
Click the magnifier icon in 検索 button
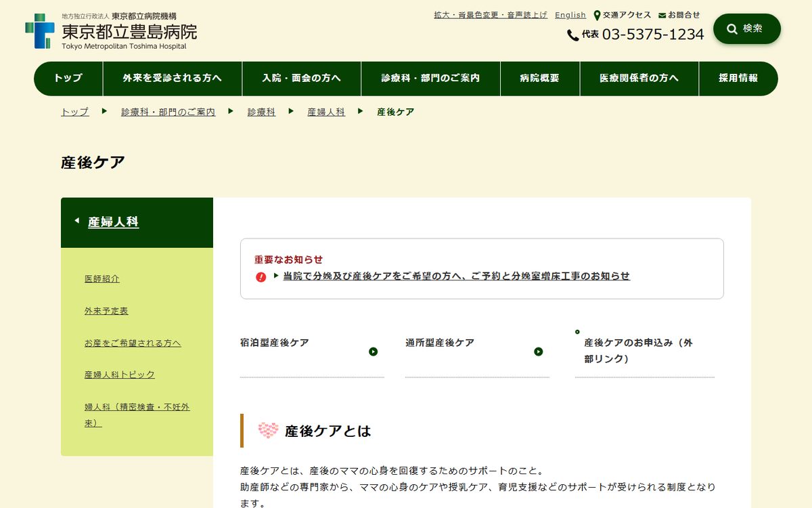click(x=732, y=28)
